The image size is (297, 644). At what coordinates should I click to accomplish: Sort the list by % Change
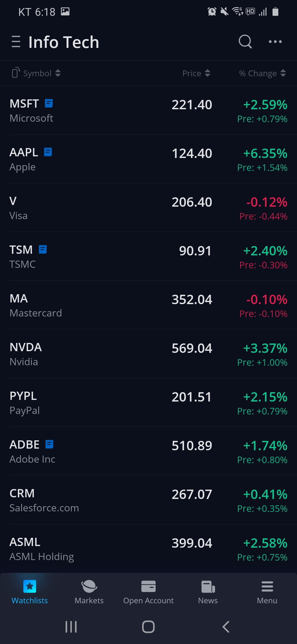(262, 73)
